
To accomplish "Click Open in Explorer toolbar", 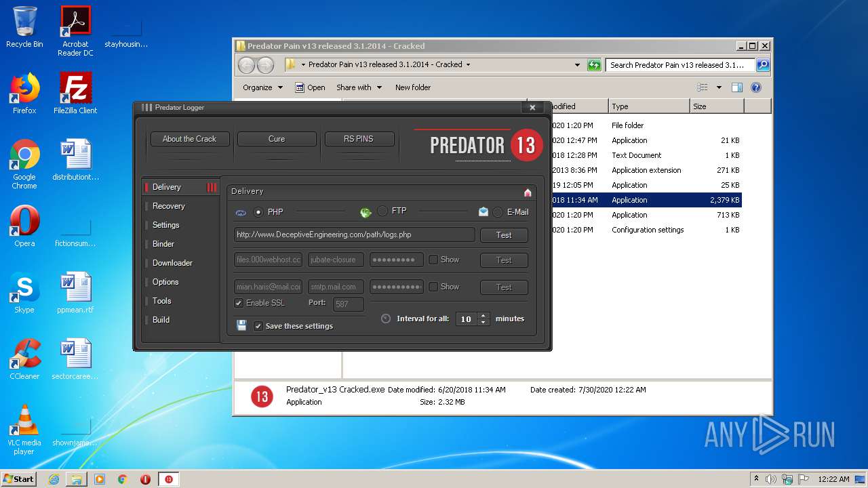I will [x=311, y=87].
